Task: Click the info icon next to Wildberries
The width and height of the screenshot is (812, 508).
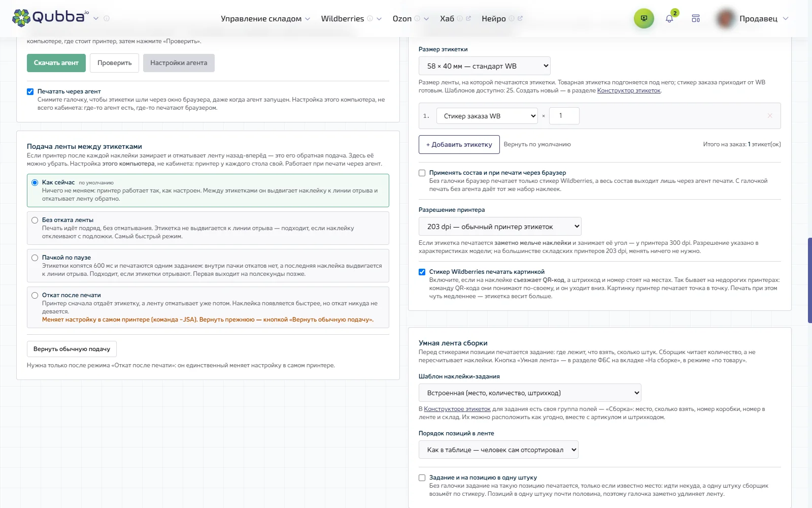Action: [x=370, y=18]
